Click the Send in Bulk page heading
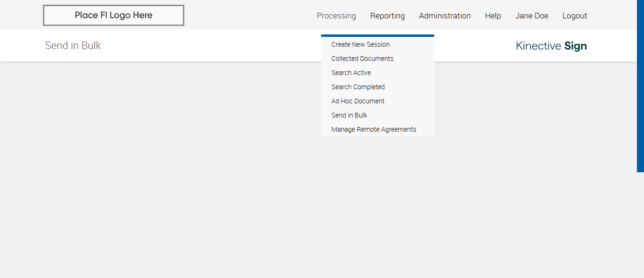Viewport: 644px width, 278px height. pos(73,46)
